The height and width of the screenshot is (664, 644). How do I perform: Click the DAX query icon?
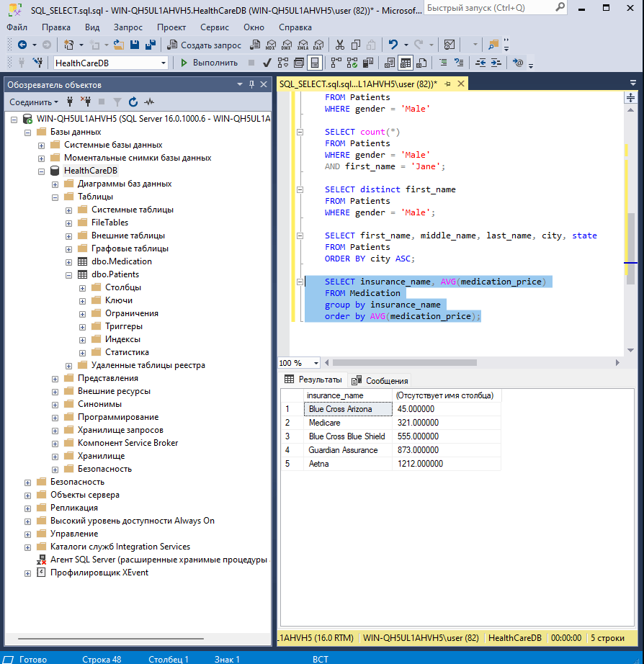point(318,45)
